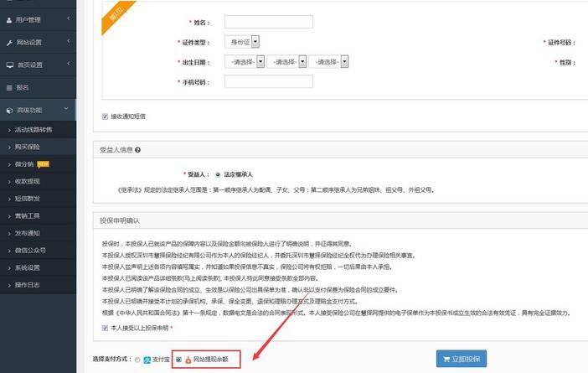Toggle the 接收通知短信 checkbox
The height and width of the screenshot is (373, 588).
click(105, 116)
